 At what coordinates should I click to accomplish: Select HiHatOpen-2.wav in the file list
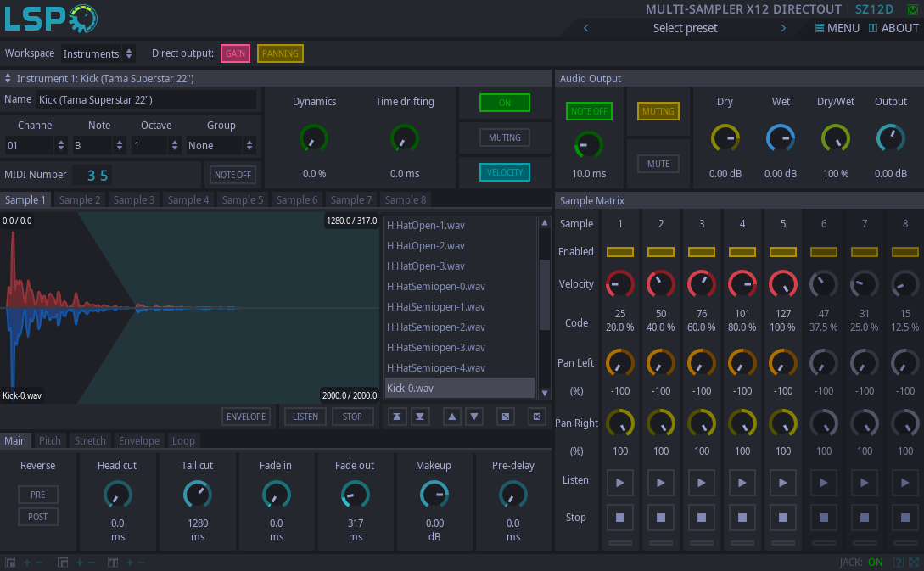[426, 246]
